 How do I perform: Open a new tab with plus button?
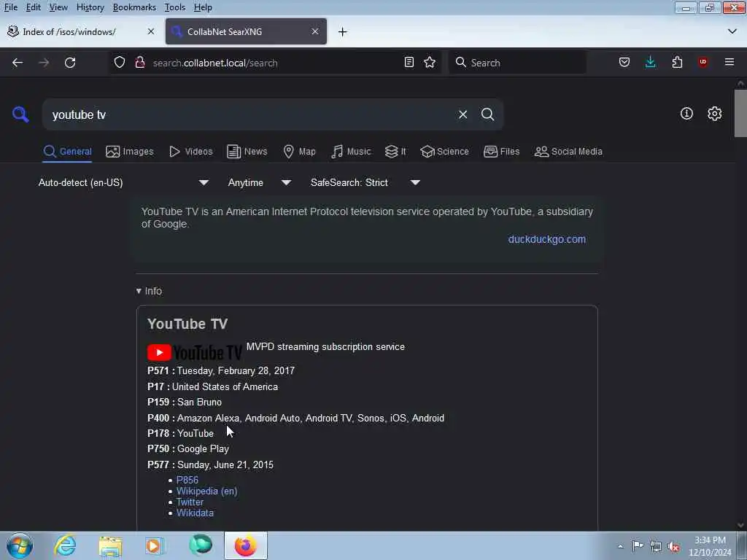pyautogui.click(x=343, y=32)
